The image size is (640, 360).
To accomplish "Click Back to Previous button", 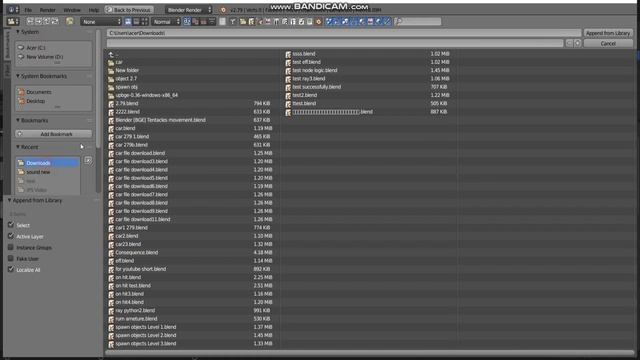I will point(129,9).
